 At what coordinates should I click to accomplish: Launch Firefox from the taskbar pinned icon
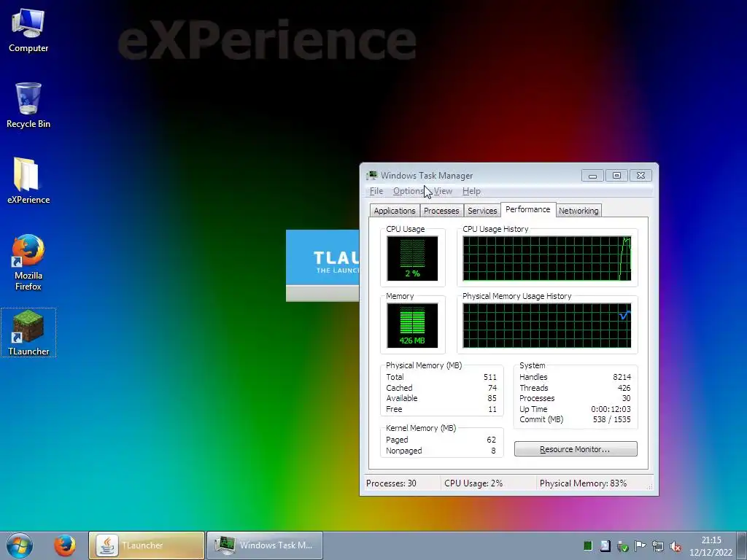tap(64, 545)
